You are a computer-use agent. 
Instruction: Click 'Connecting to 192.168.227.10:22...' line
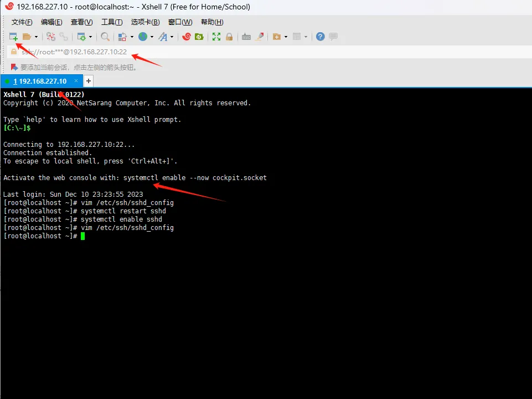(69, 145)
